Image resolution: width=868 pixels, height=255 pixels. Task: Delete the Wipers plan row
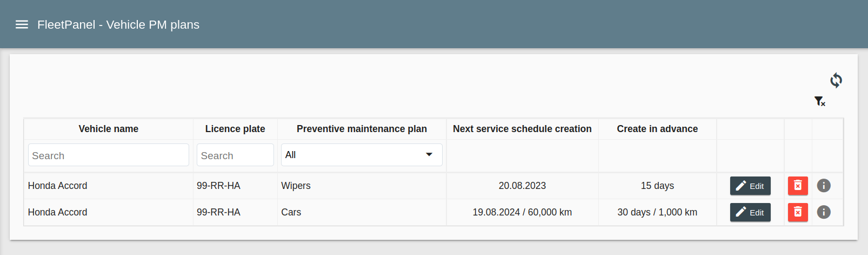pyautogui.click(x=798, y=186)
